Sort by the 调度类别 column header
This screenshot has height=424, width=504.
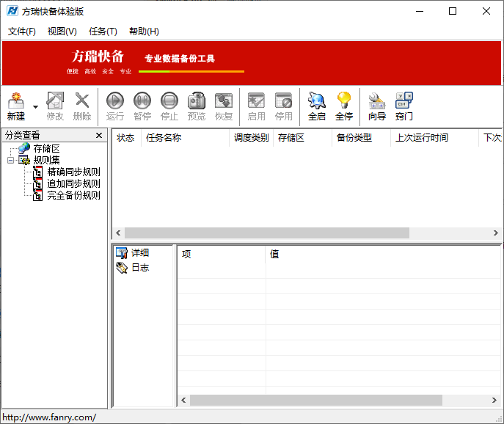coord(252,138)
